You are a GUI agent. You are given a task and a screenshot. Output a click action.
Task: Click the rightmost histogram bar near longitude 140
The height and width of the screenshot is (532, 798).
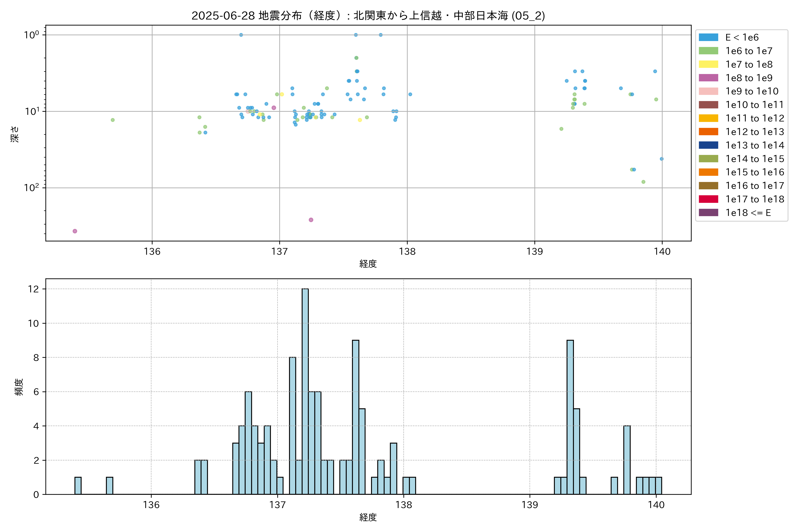click(x=658, y=485)
